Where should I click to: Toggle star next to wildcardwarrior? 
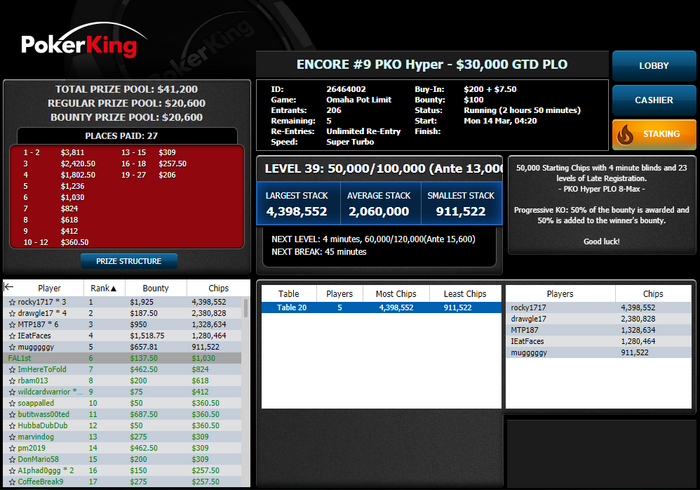12,392
